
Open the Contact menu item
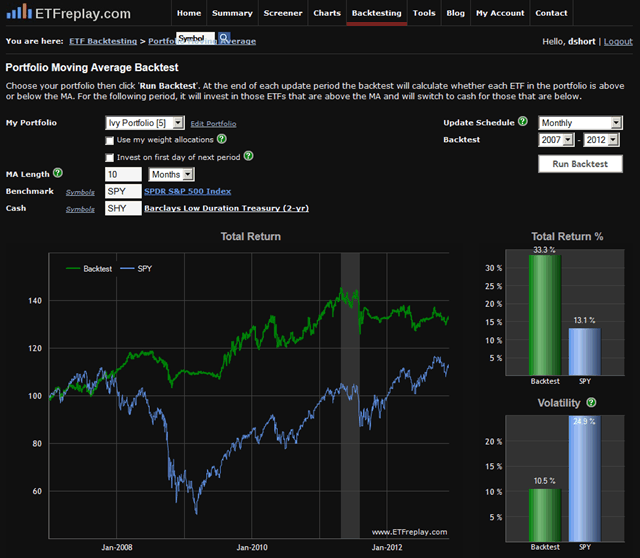pyautogui.click(x=551, y=13)
